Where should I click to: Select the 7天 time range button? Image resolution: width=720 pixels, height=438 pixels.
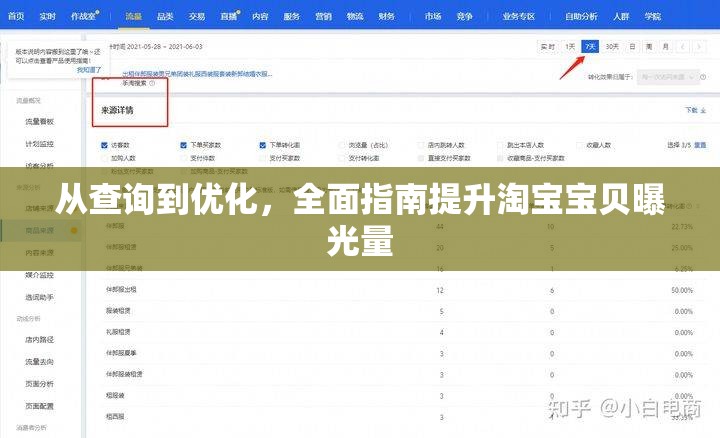click(590, 47)
